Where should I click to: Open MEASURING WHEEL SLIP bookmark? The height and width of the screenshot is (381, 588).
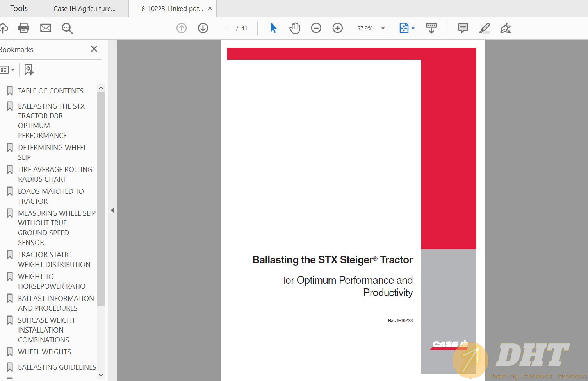pos(57,228)
